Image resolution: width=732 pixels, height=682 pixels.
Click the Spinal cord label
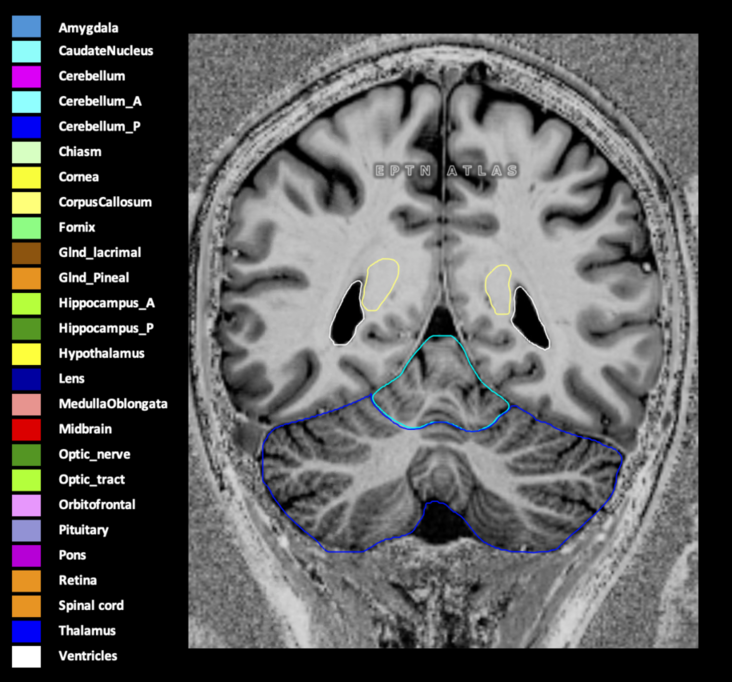pos(91,605)
